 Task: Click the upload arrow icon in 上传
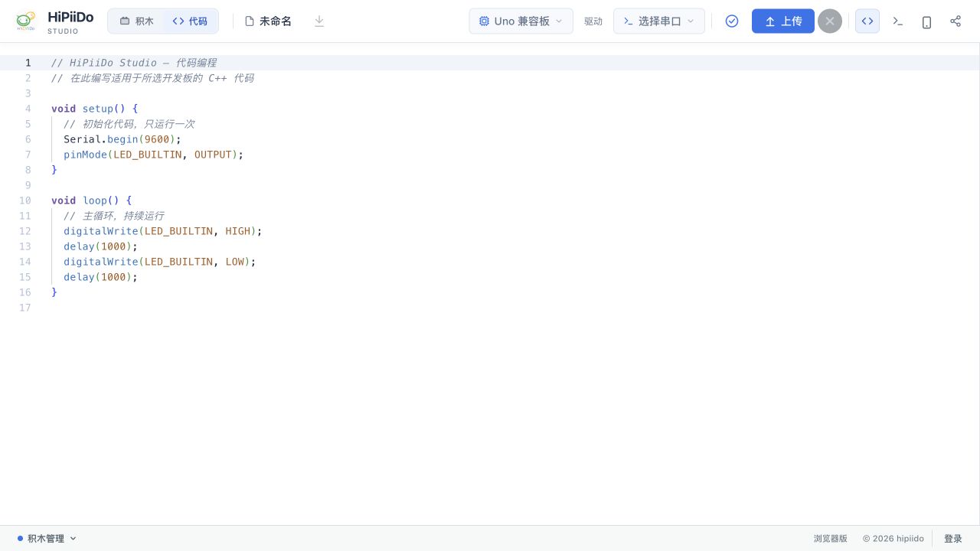pyautogui.click(x=770, y=21)
